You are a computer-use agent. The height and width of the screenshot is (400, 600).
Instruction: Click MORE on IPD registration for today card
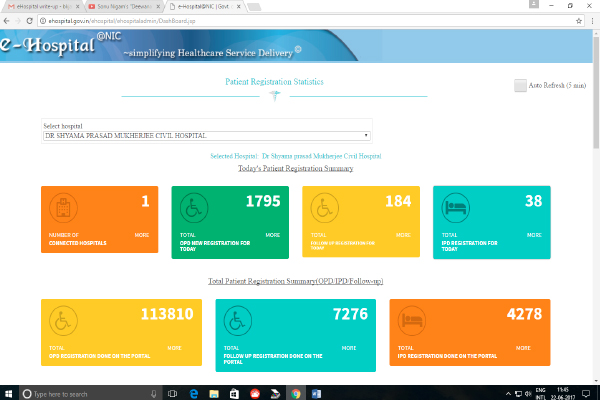point(534,235)
